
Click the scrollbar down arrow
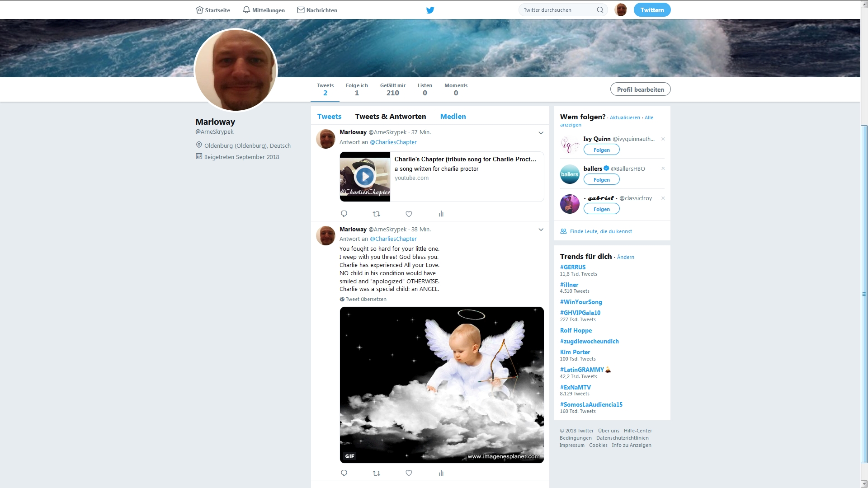864,484
